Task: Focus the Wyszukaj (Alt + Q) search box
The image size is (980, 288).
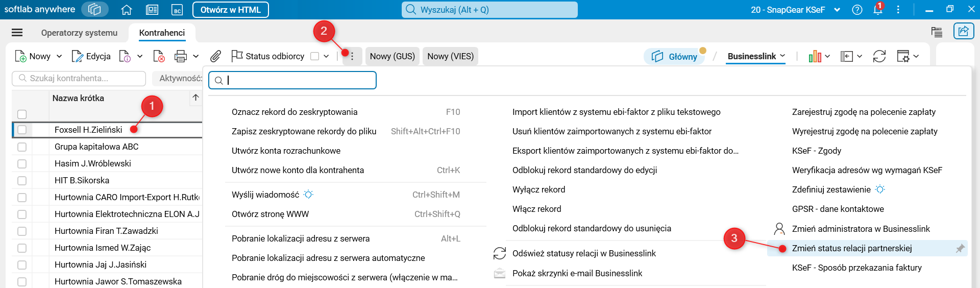Action: (x=489, y=10)
